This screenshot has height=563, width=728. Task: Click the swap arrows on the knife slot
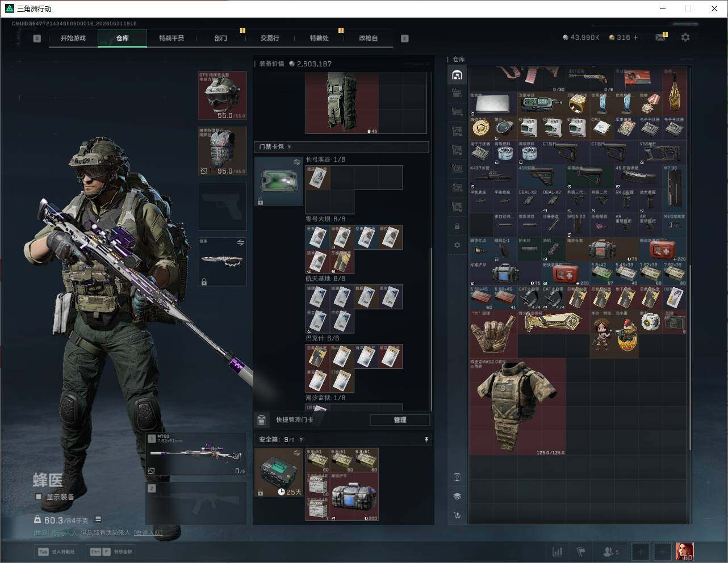[x=240, y=243]
